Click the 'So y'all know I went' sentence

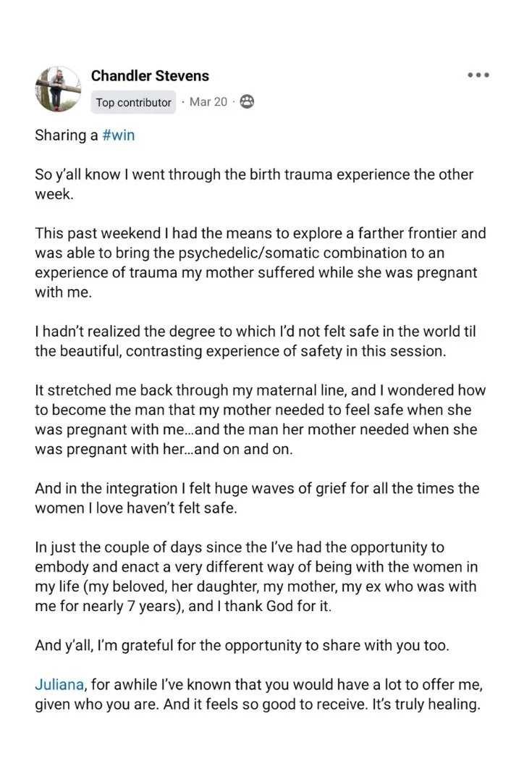coord(254,184)
